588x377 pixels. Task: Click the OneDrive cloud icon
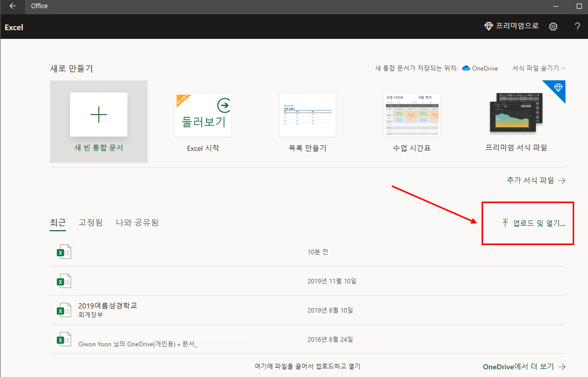tap(466, 68)
